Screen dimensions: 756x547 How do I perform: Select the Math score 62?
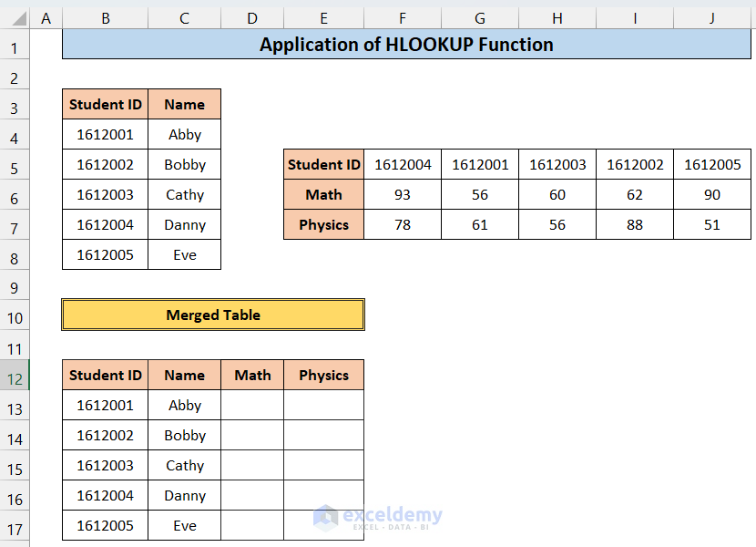[x=635, y=194]
